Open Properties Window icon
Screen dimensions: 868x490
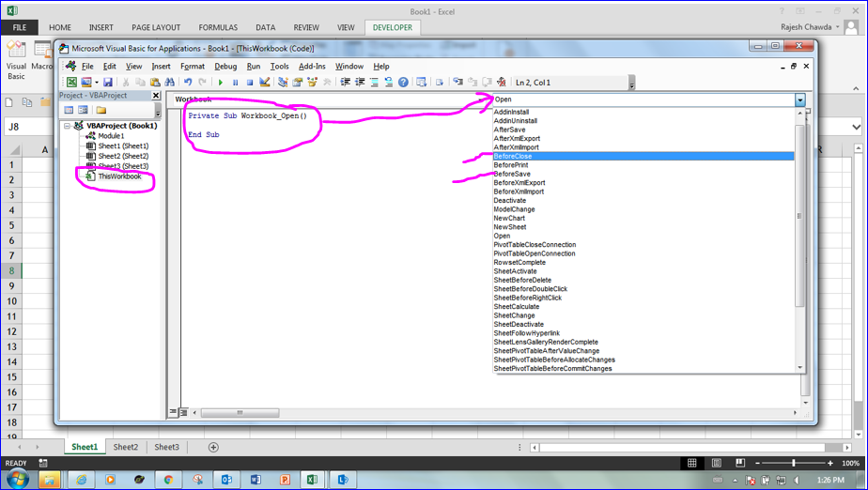click(298, 83)
